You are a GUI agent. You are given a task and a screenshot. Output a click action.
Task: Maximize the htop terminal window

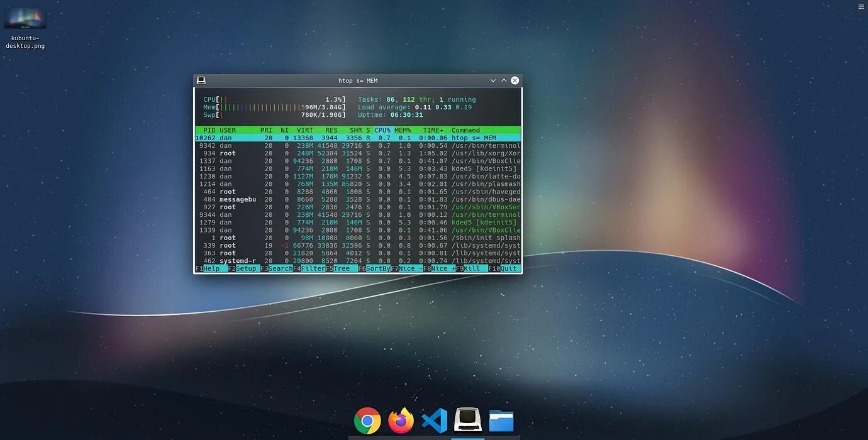coord(504,80)
